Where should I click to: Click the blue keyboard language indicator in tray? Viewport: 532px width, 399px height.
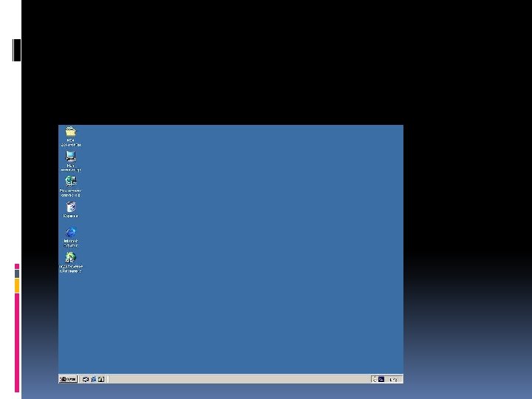click(x=381, y=379)
